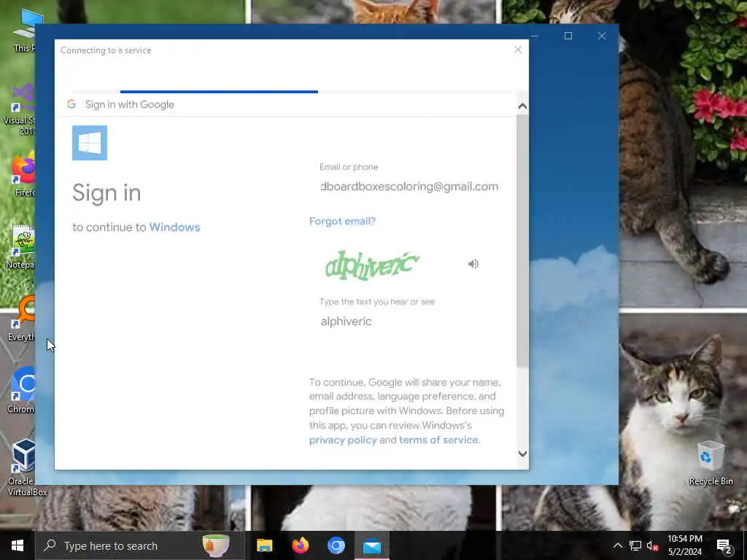Click the distorted captcha image
Viewport: 747px width, 560px height.
click(372, 265)
